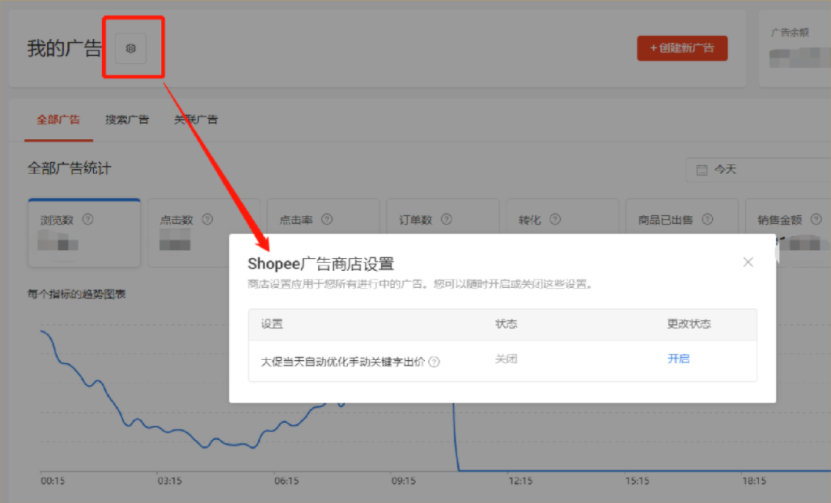Screen dimensions: 831x503
Task: Click 开启 to enable auto bid optimization
Action: tap(678, 359)
